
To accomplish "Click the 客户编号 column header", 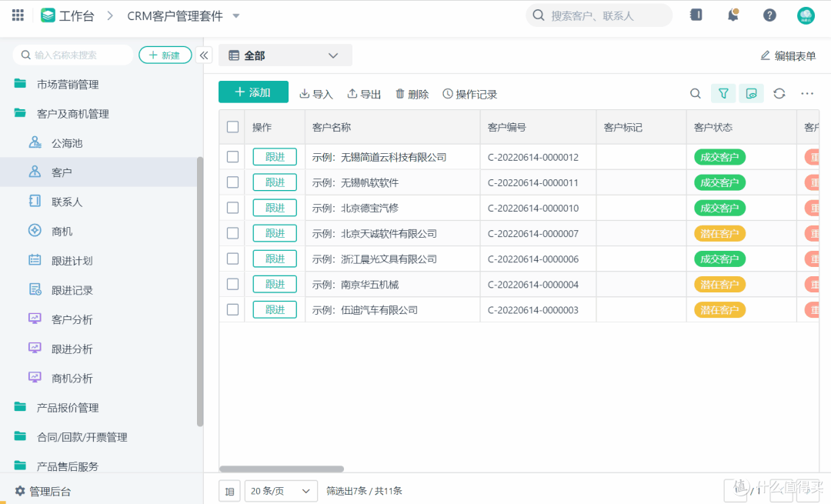I will pyautogui.click(x=506, y=127).
